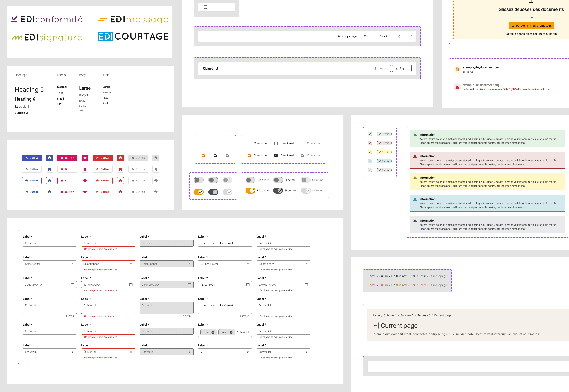Screen dimensions: 569x392
Task: Click the '1-20 sur 132' pagination text
Action: 383,36
